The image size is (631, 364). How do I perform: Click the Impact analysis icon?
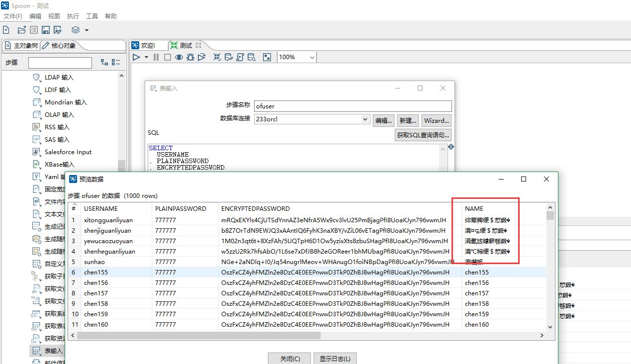(229, 57)
